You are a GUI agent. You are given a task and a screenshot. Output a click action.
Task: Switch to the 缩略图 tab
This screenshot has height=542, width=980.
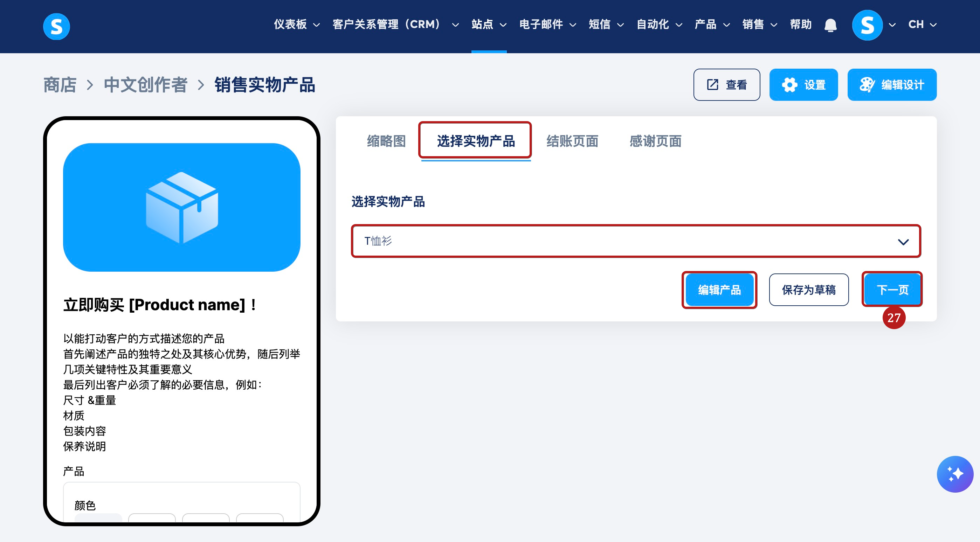[x=386, y=141]
